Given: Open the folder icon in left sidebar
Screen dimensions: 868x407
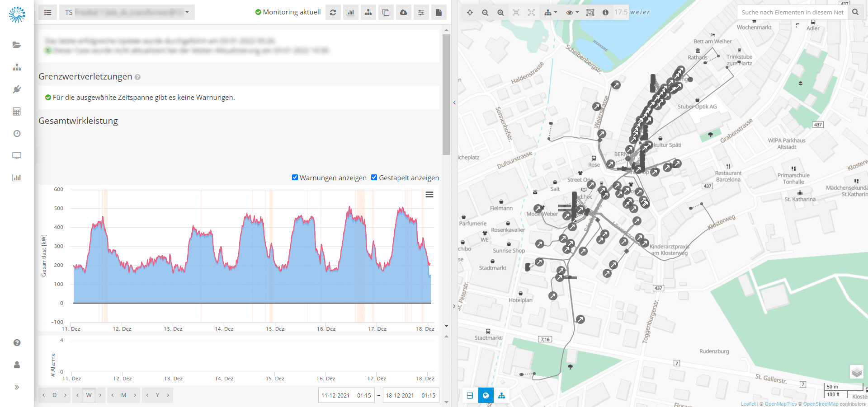Looking at the screenshot, I should 17,45.
